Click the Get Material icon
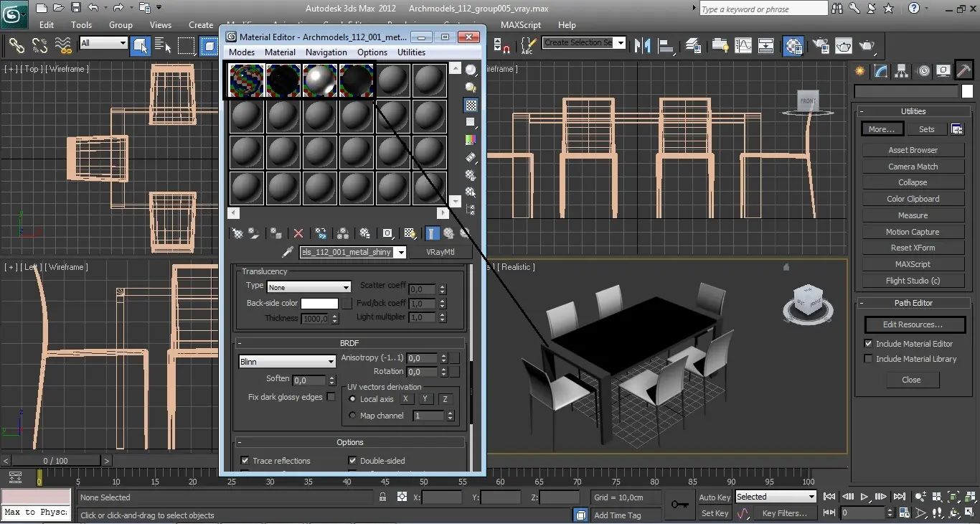The image size is (980, 524). click(x=237, y=233)
